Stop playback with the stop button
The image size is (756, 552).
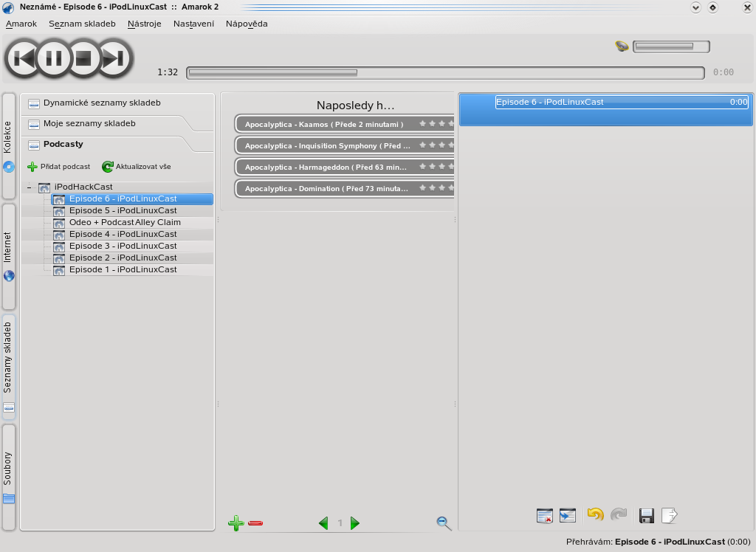tap(83, 58)
